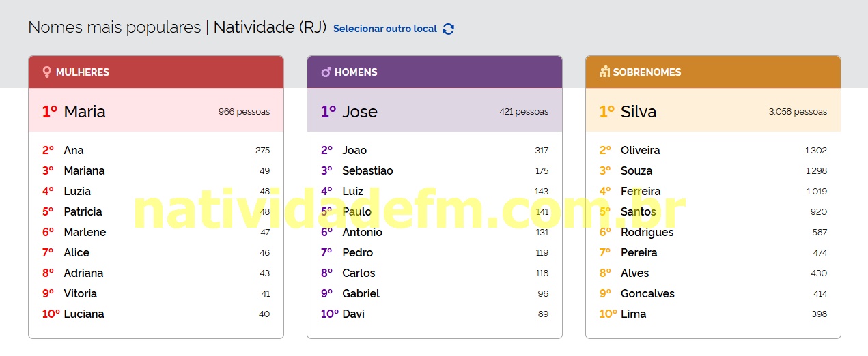Screen dimensions: 868x356
Task: Click the top-ranked male name Jose
Action: pos(360,112)
